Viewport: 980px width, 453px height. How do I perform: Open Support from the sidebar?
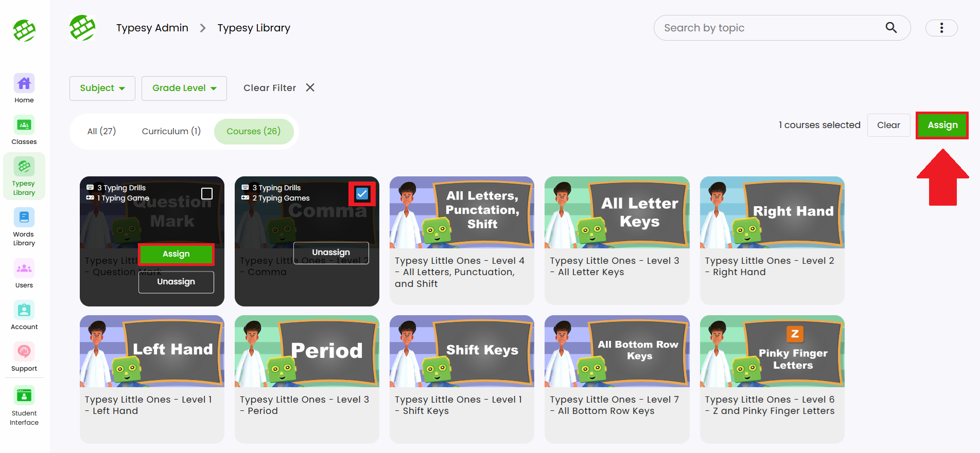coord(24,352)
